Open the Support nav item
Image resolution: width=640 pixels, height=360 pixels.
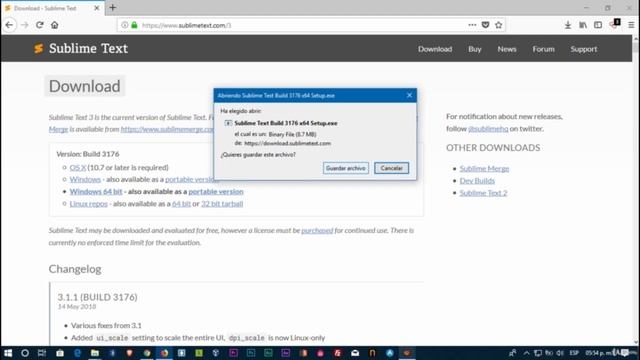(584, 49)
